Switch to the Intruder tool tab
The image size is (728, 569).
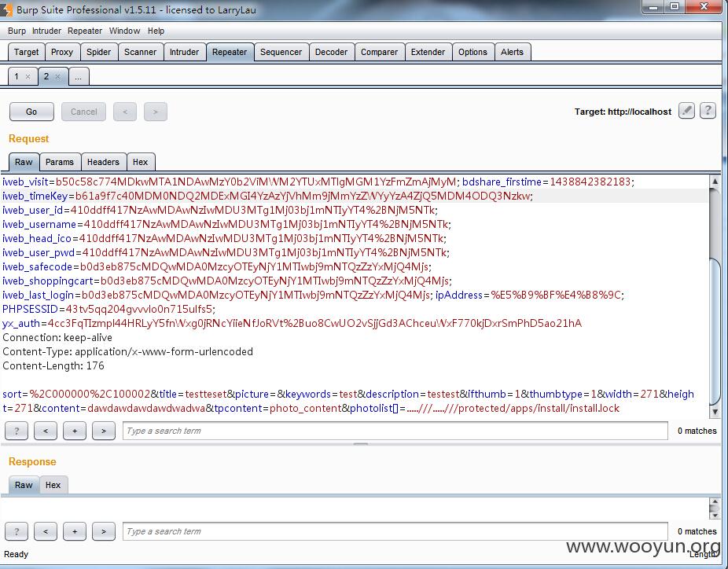(184, 52)
